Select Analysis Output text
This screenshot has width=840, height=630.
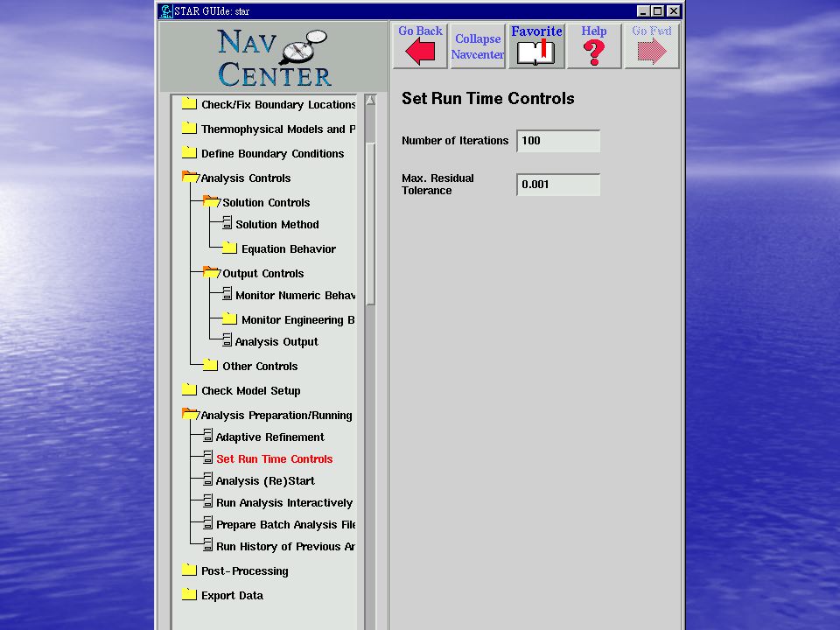click(276, 342)
